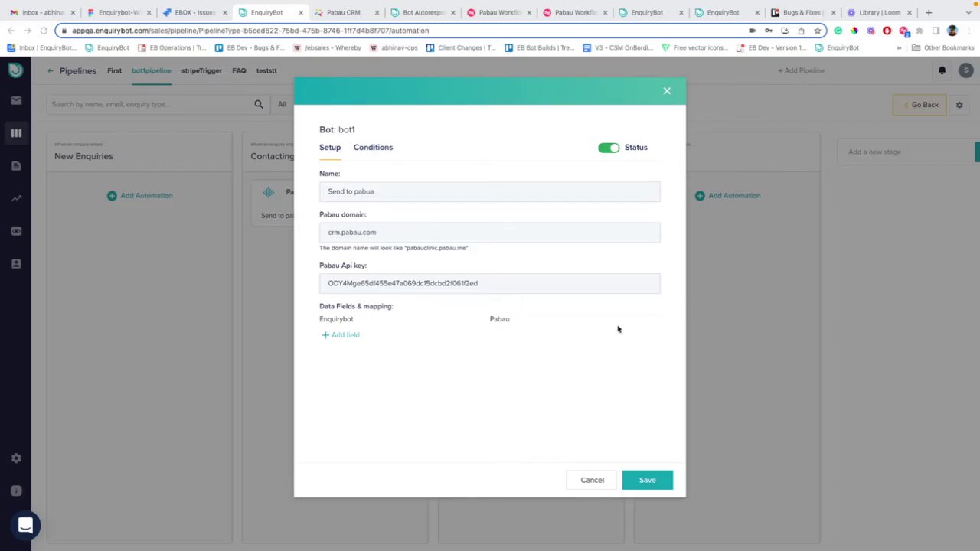Viewport: 980px width, 551px height.
Task: Open the EB Operations bookmark
Action: tap(173, 47)
